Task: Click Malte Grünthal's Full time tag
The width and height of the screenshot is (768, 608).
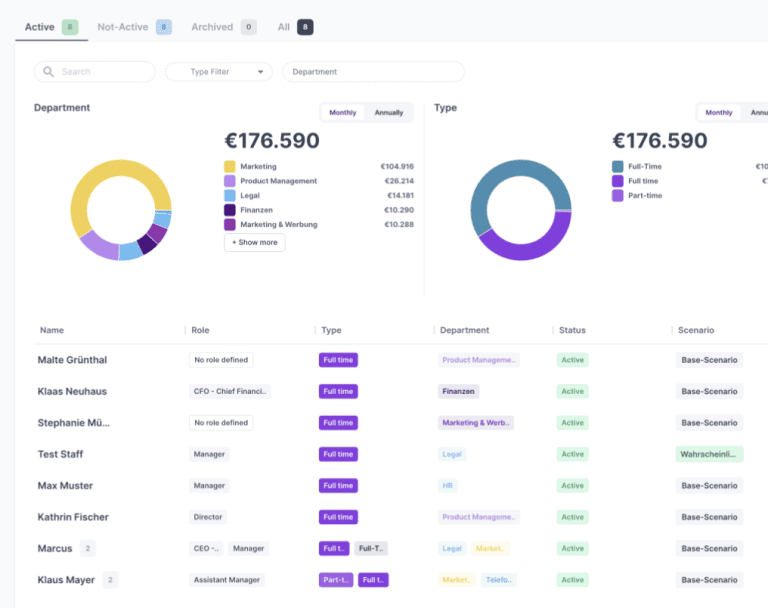Action: pyautogui.click(x=338, y=360)
